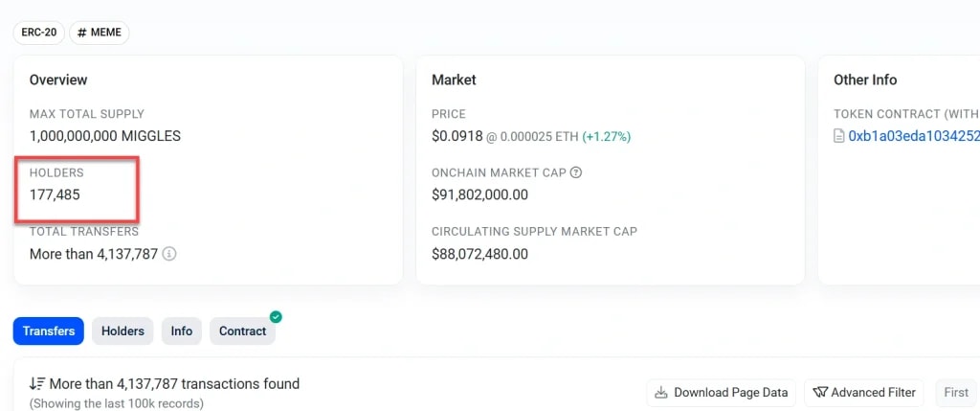Select the Info tab
This screenshot has width=980, height=411.
click(182, 331)
